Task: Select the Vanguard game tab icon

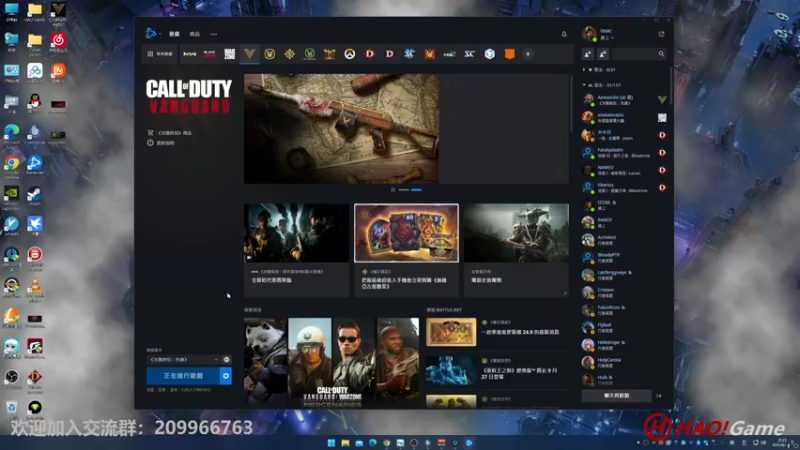Action: (x=249, y=54)
